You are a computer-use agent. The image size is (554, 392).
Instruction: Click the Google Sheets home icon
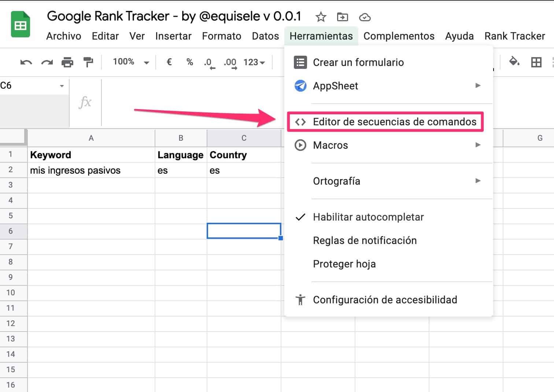(21, 25)
